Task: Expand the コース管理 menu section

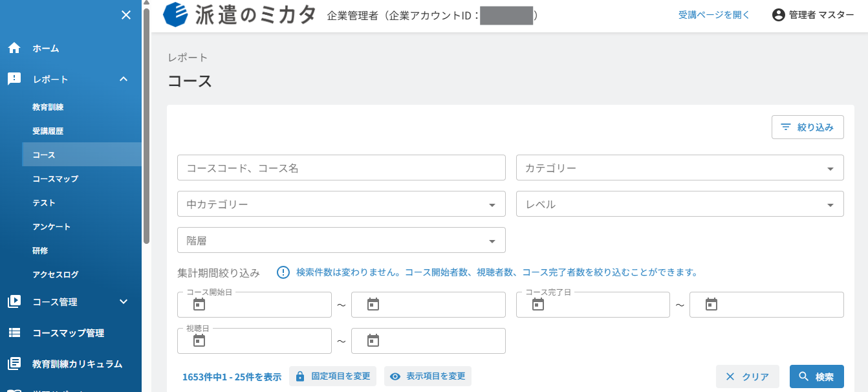Action: [124, 301]
